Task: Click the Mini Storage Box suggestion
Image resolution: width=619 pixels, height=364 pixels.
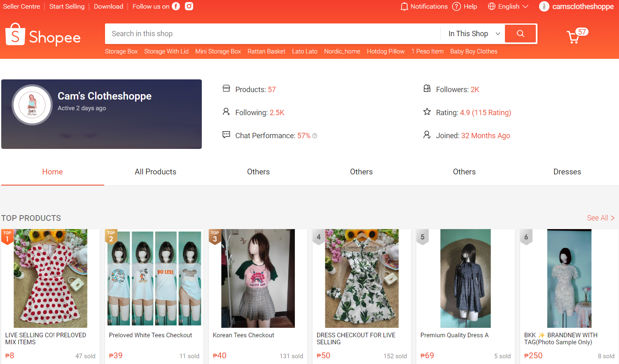Action: click(x=218, y=51)
